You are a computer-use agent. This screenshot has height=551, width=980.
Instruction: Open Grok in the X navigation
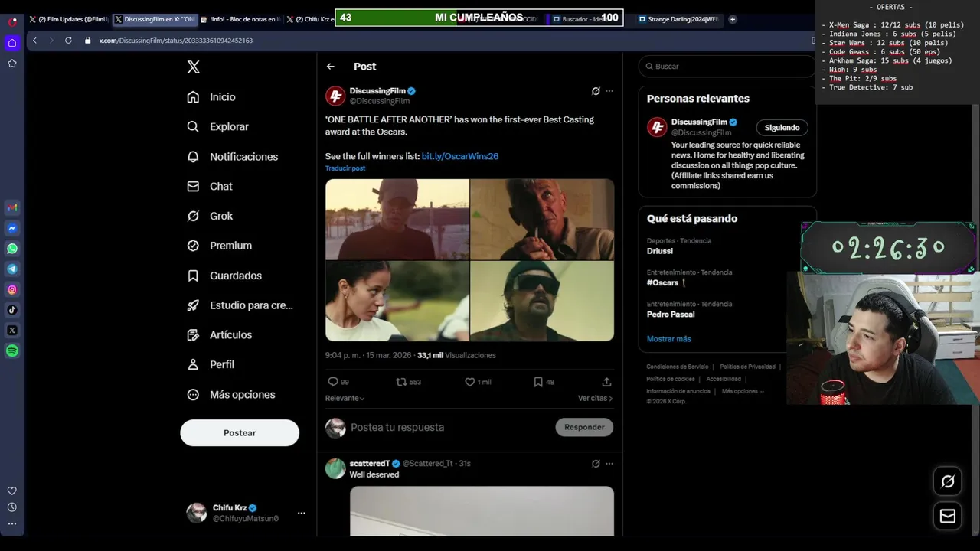[x=210, y=217]
